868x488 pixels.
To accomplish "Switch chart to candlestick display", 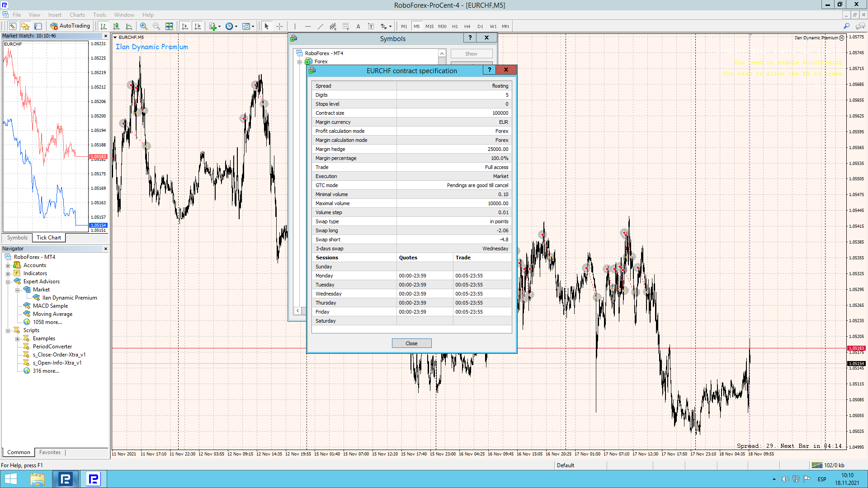I will point(116,26).
